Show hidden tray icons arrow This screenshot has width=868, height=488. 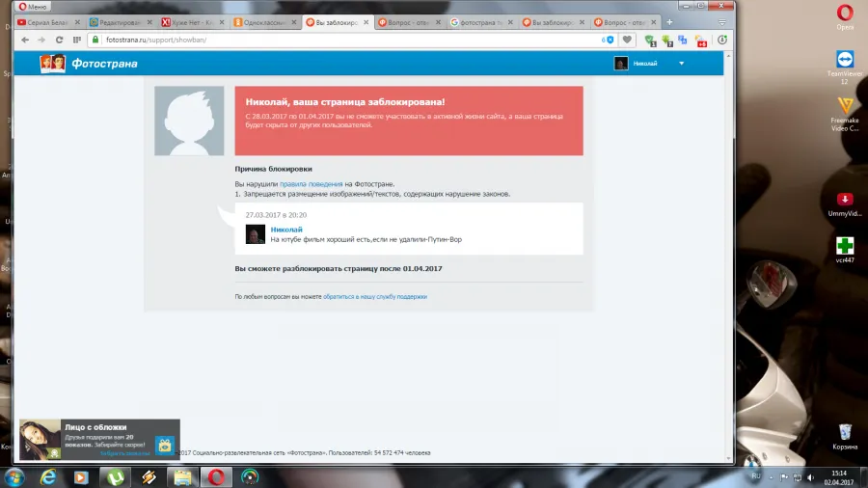[771, 477]
